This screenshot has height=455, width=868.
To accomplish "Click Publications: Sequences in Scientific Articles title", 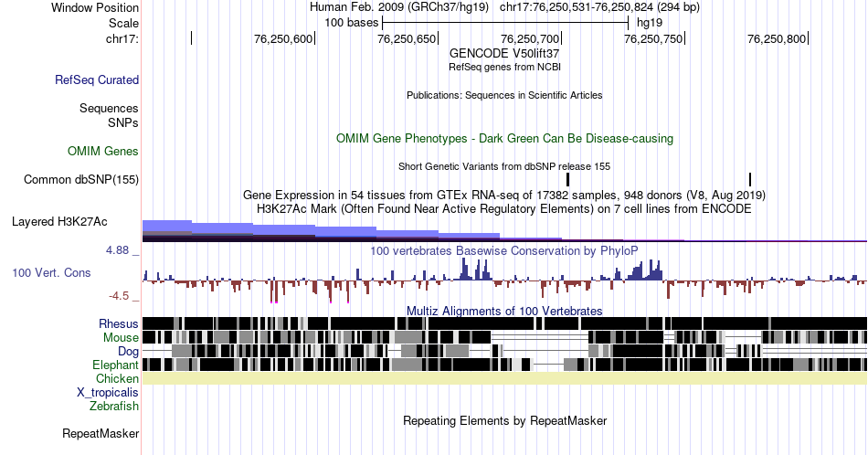I will pos(504,95).
